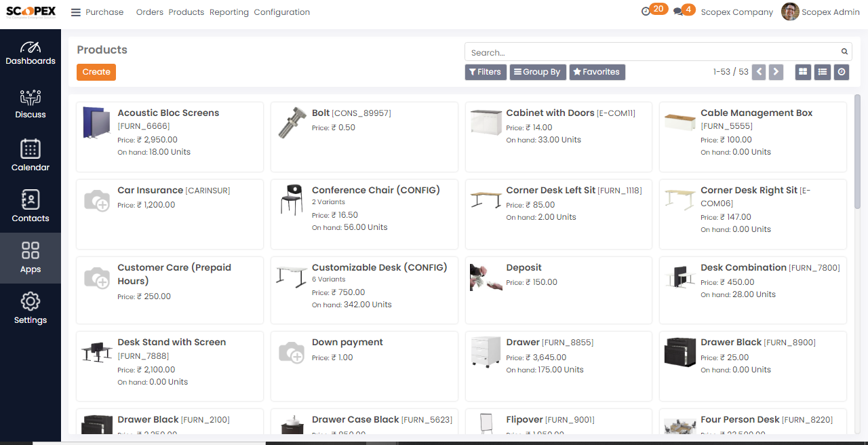Go to next page arrow
The image size is (868, 445).
pyautogui.click(x=776, y=72)
